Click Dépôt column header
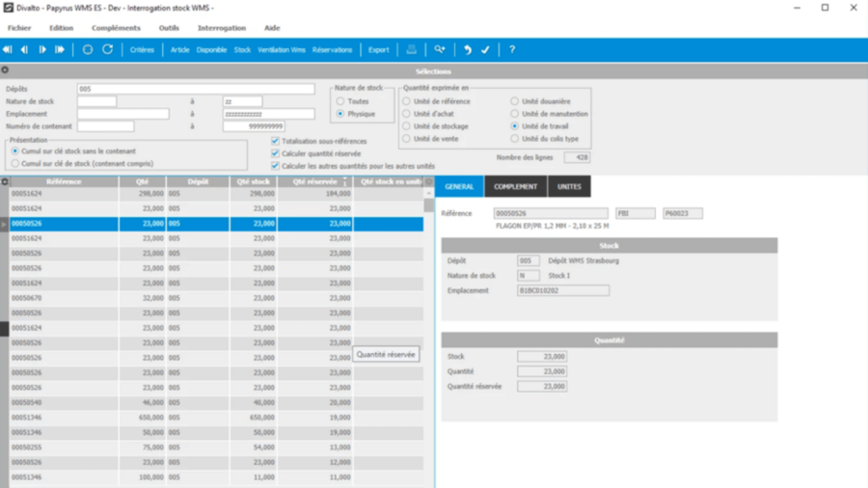868x488 pixels. tap(198, 181)
